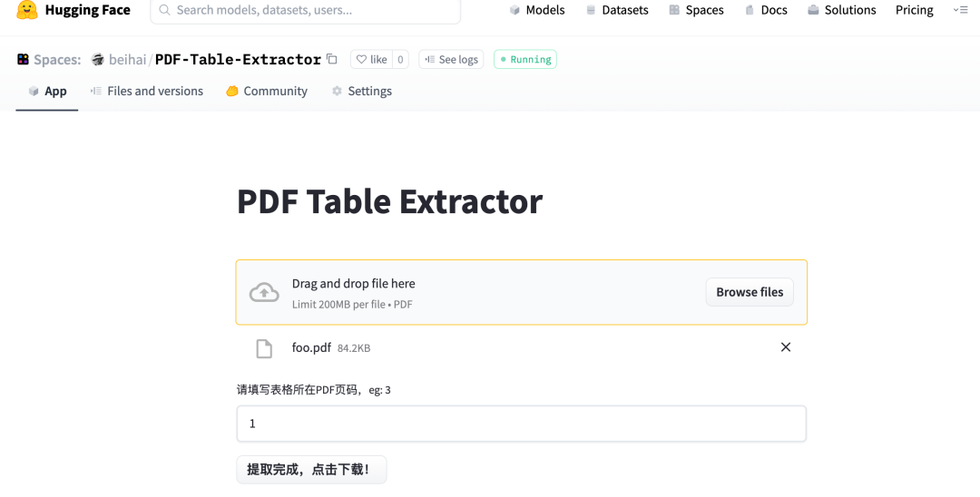980x497 pixels.
Task: Click the search magnifier icon
Action: point(164,10)
